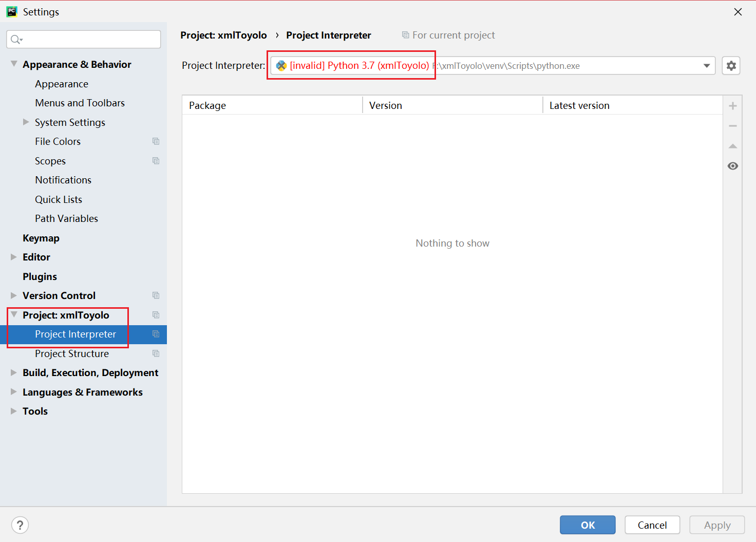Expand the Tools settings node
Screen dimensions: 756x542
coord(13,411)
